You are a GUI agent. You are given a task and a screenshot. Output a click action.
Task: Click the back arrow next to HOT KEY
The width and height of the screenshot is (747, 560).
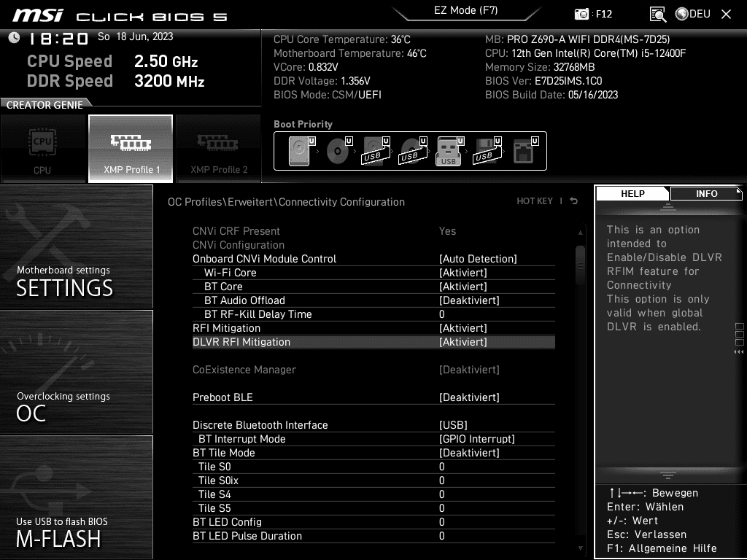[x=574, y=201]
